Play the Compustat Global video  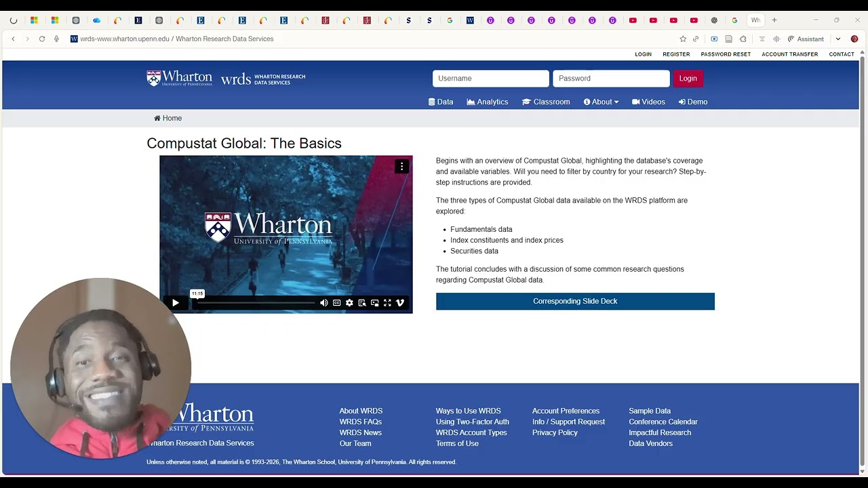click(175, 303)
